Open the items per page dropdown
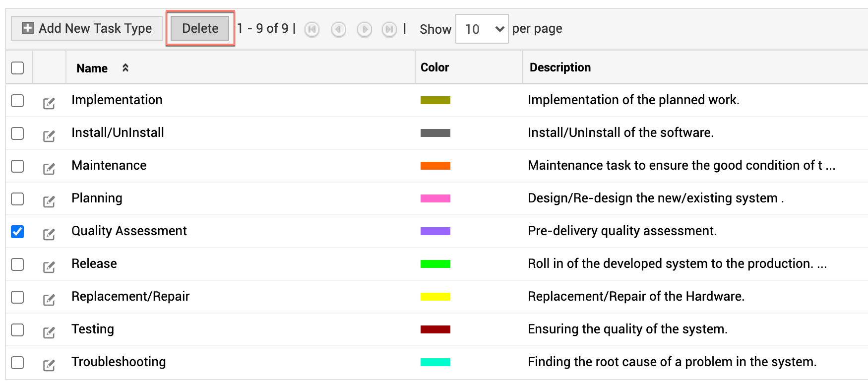 click(x=482, y=29)
